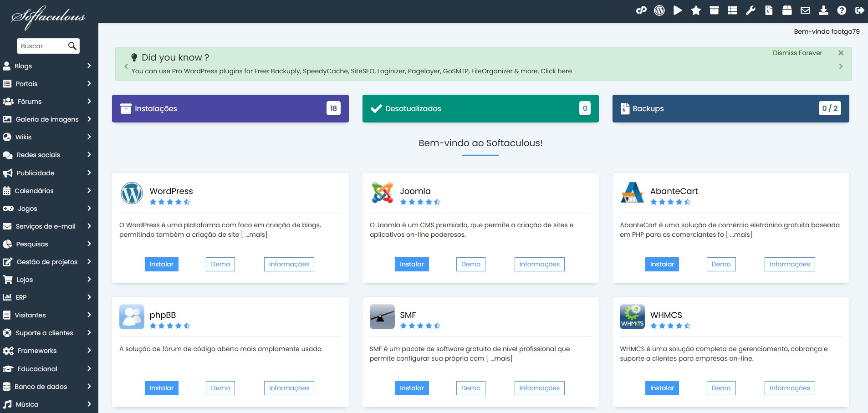Open the wrench settings icon
The height and width of the screenshot is (413, 868).
pos(751,10)
